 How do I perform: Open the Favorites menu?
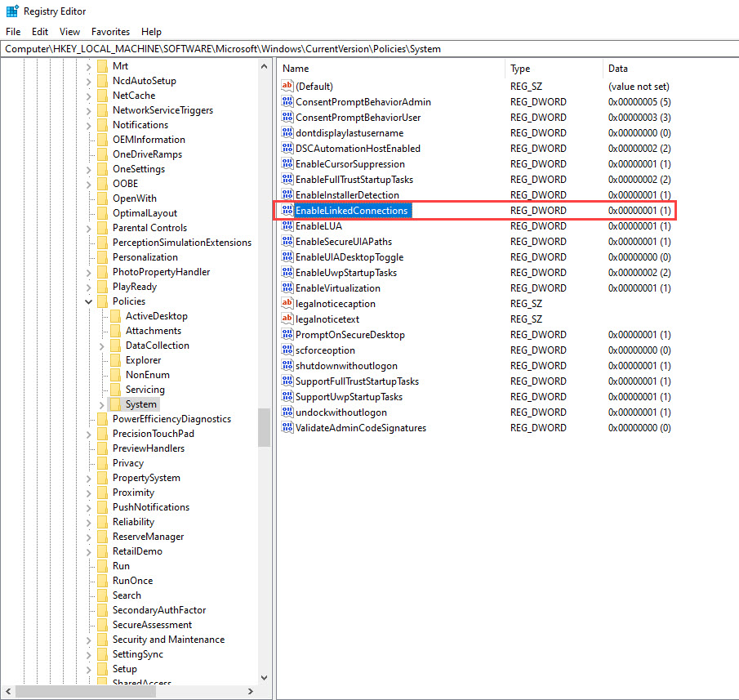(110, 32)
